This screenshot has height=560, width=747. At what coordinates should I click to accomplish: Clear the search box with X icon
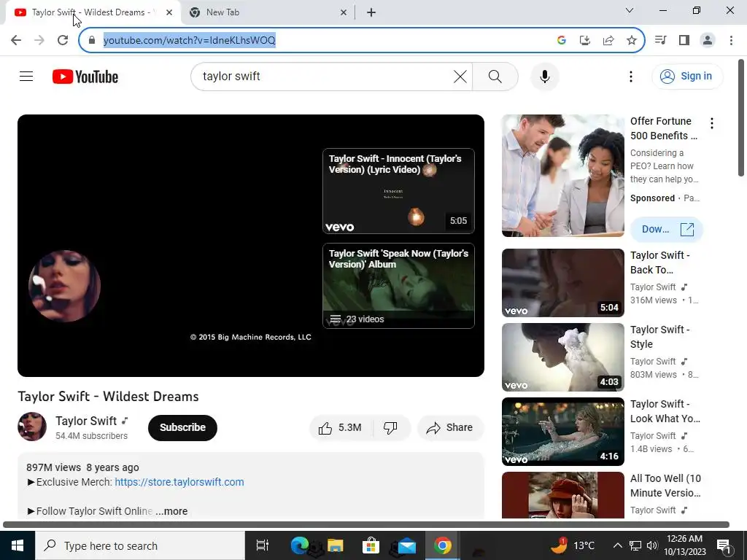coord(460,76)
